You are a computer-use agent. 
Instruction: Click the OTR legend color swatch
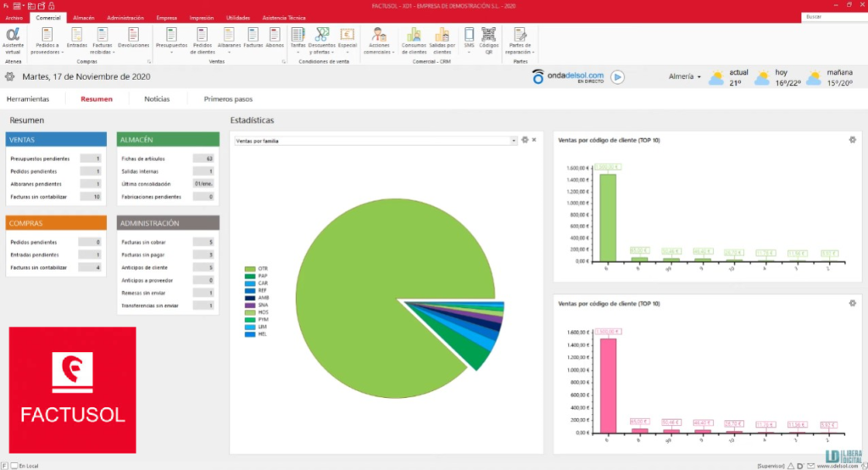tap(250, 267)
